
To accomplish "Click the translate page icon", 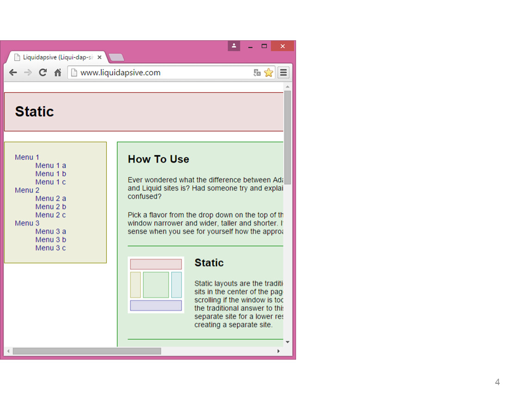I will [257, 73].
